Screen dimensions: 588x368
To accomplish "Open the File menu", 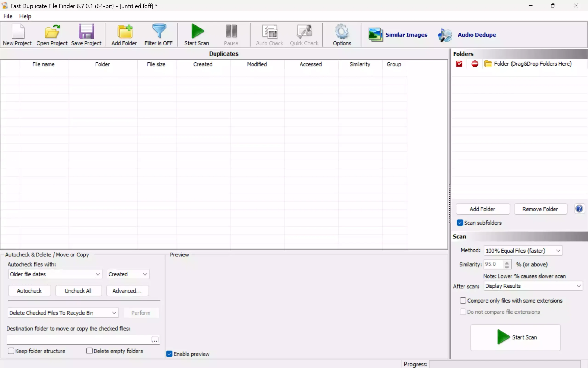I will [x=8, y=16].
